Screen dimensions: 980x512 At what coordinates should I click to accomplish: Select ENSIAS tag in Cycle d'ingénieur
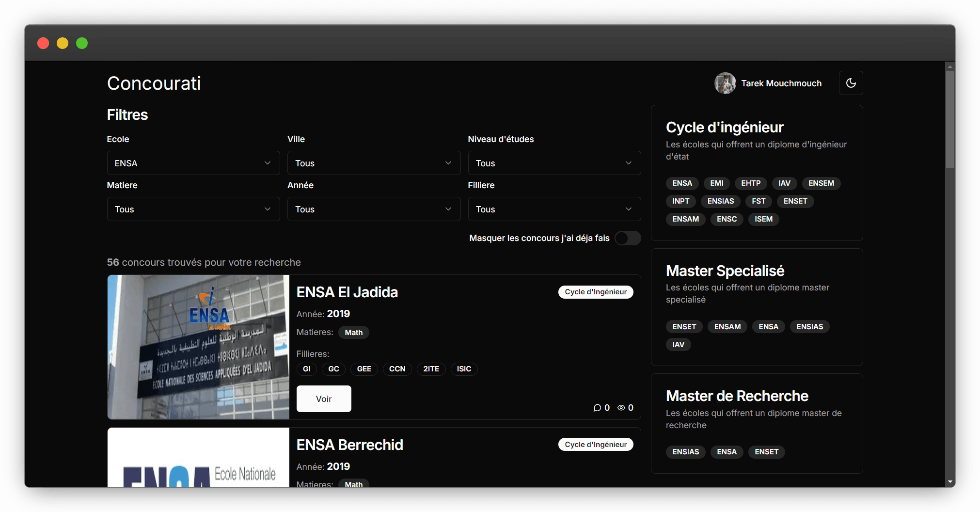(x=721, y=201)
